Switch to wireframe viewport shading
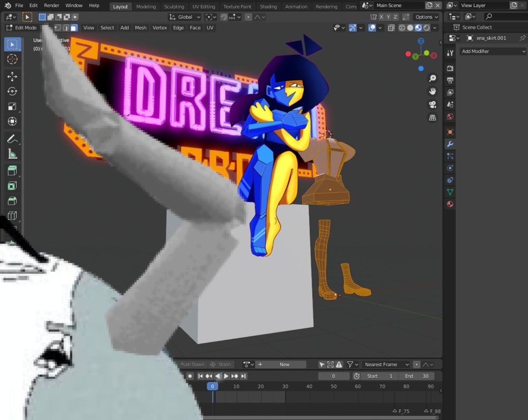The image size is (528, 420). 402,28
